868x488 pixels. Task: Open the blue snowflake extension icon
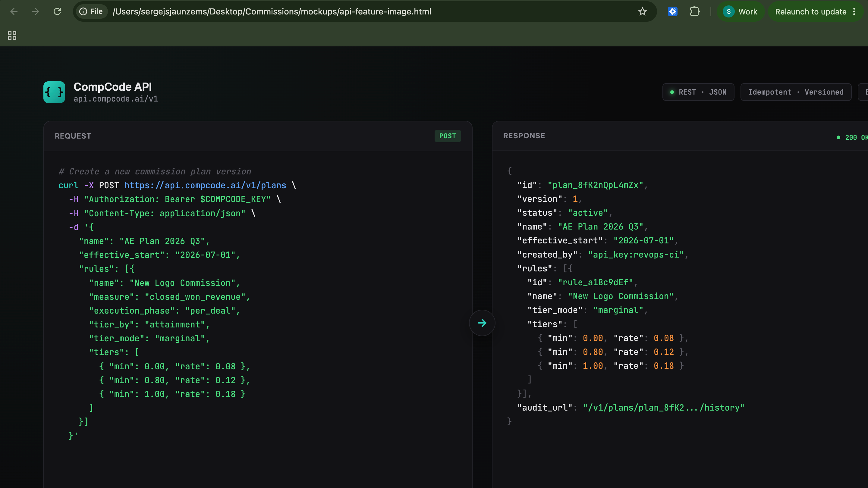[673, 11]
